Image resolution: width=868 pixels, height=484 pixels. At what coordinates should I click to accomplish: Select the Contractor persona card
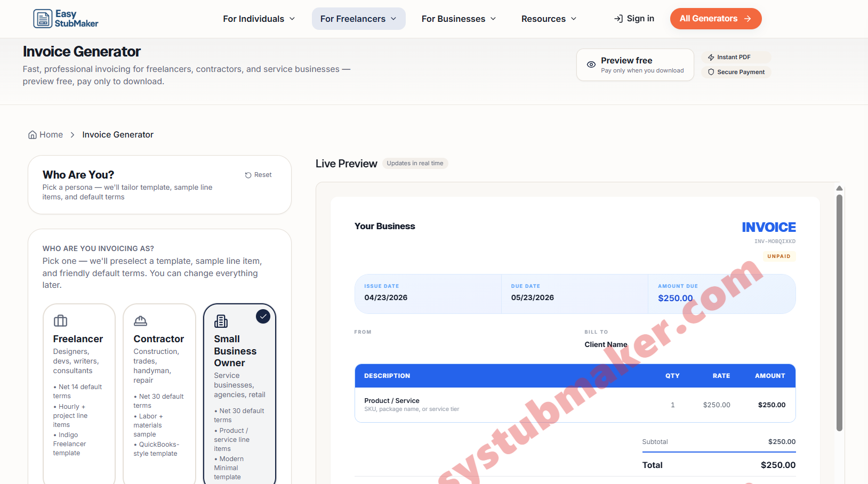(159, 394)
